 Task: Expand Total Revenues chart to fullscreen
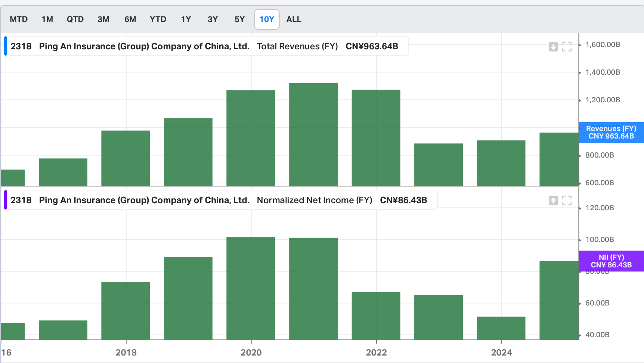(x=567, y=46)
